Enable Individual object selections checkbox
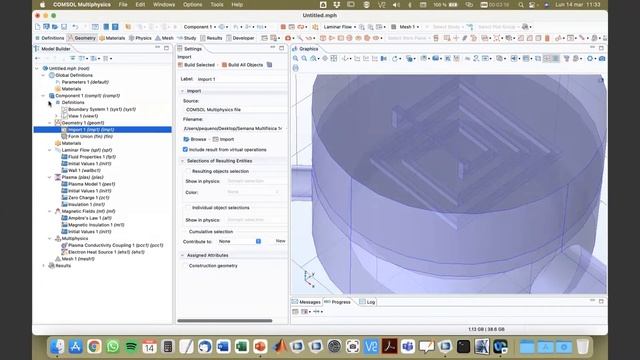This screenshot has height=360, width=640. (x=188, y=208)
